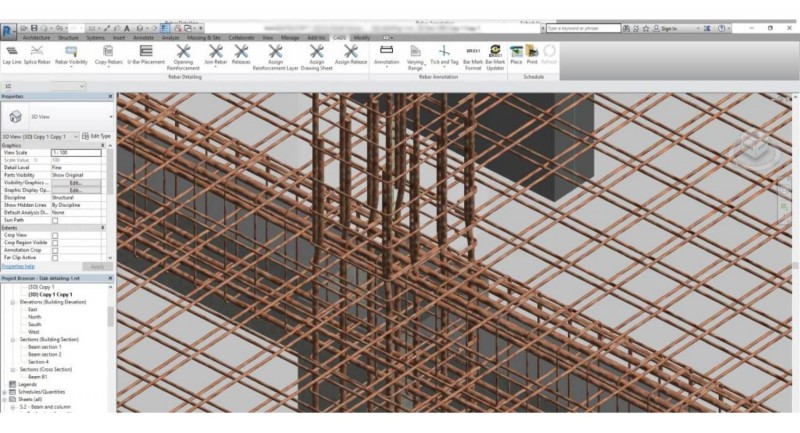Collapse Sections (Building Section) tree node

coord(13,340)
